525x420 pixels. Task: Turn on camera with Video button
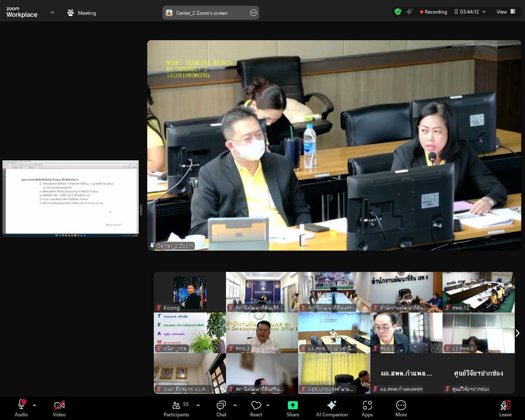(59, 405)
